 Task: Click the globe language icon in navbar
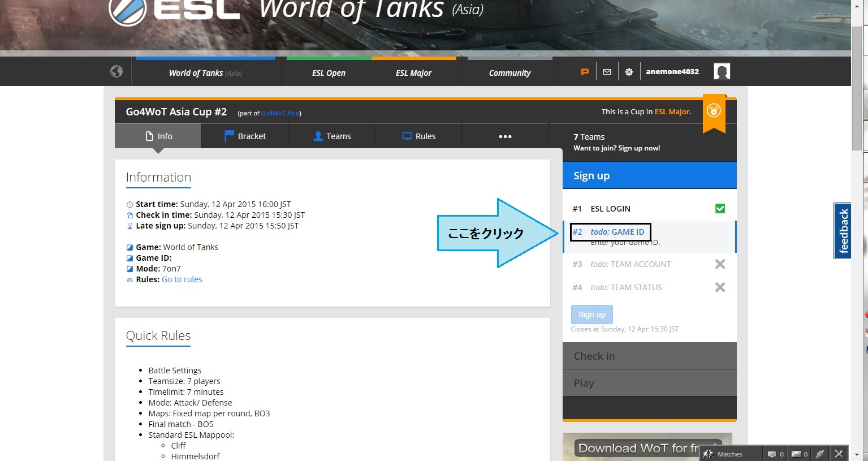116,71
